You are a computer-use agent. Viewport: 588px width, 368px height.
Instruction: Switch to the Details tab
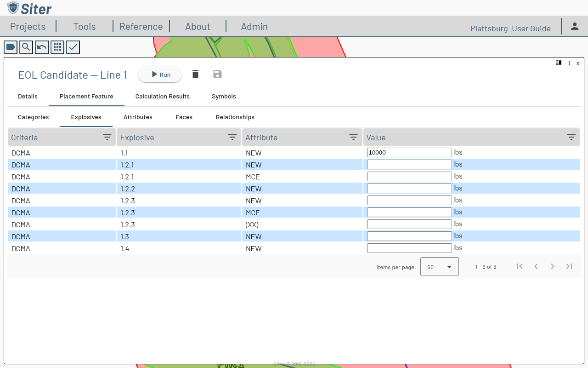pos(28,97)
